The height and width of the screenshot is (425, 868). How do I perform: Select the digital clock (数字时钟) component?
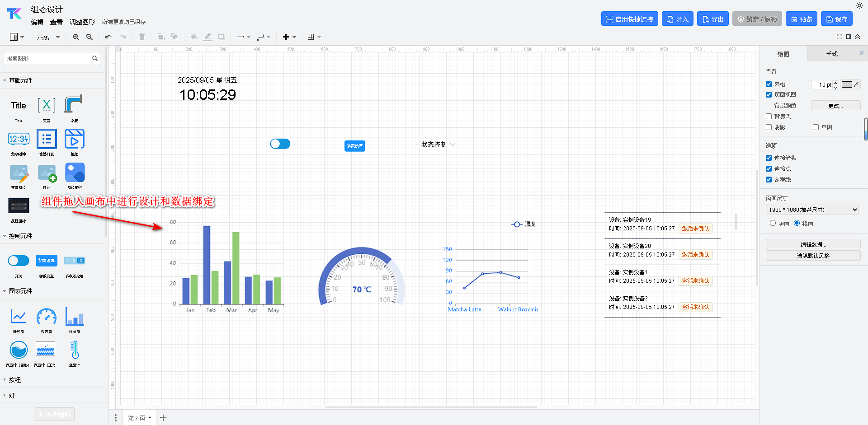19,139
